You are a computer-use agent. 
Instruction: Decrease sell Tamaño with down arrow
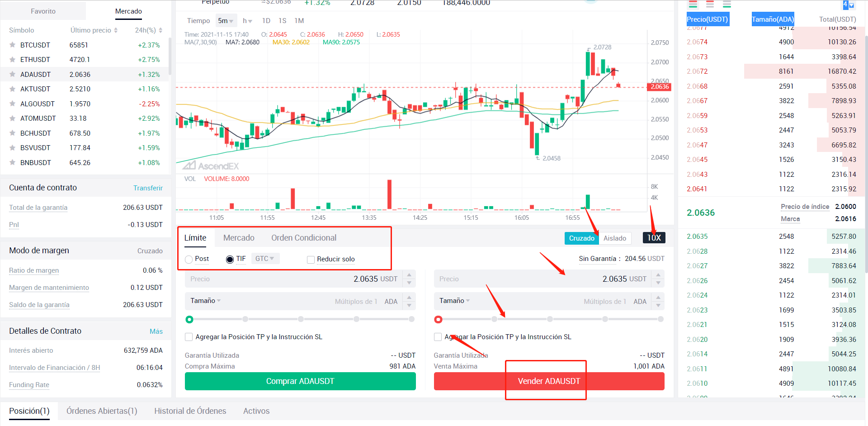[658, 305]
